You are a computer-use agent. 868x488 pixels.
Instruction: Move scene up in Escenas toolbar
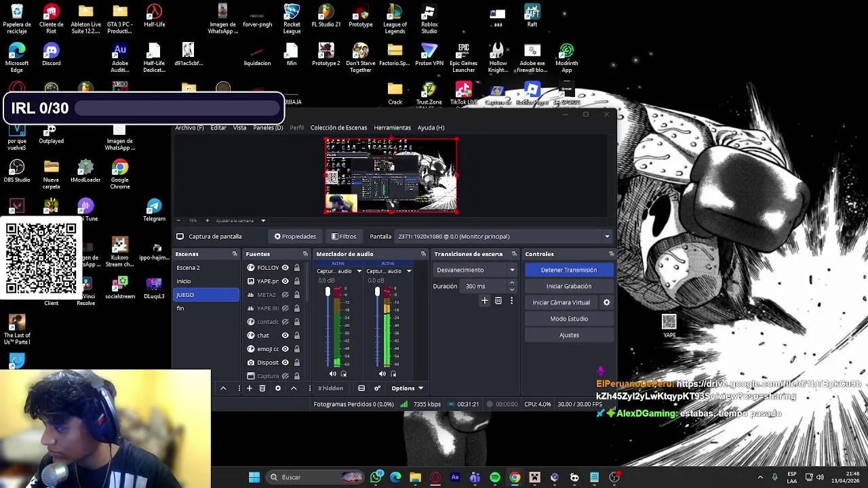click(223, 388)
